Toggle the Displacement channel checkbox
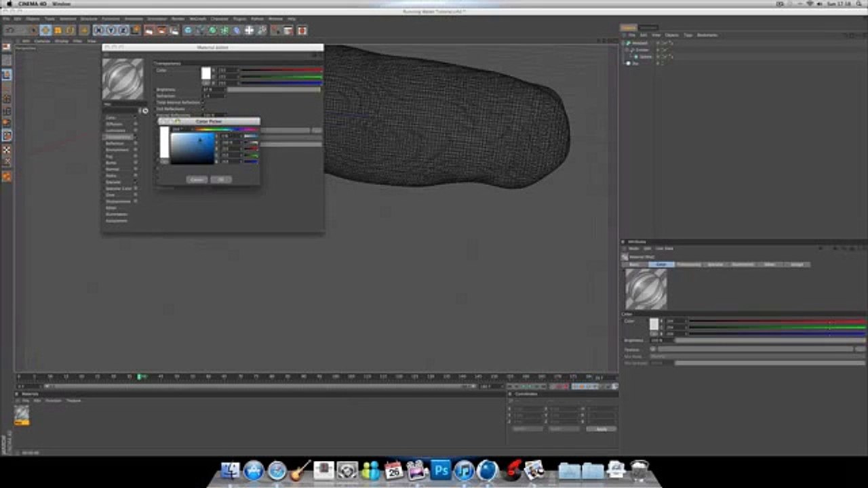 136,201
